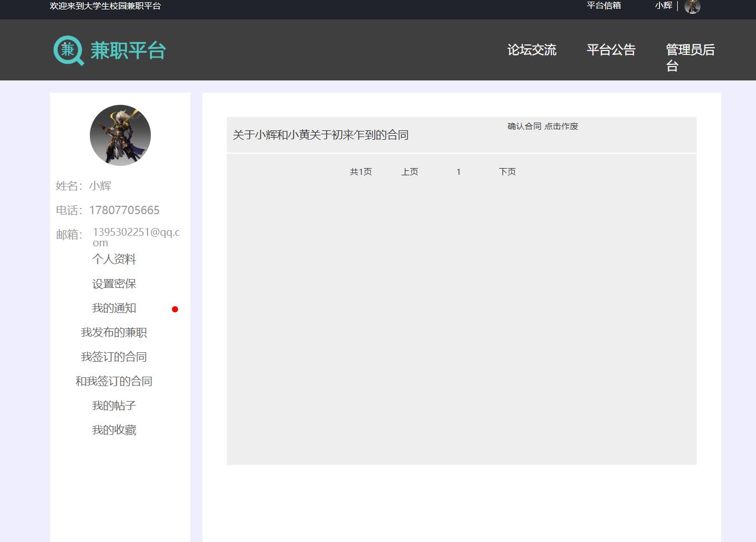Switch to 论坛交流 in the navigation
756x542 pixels.
531,50
